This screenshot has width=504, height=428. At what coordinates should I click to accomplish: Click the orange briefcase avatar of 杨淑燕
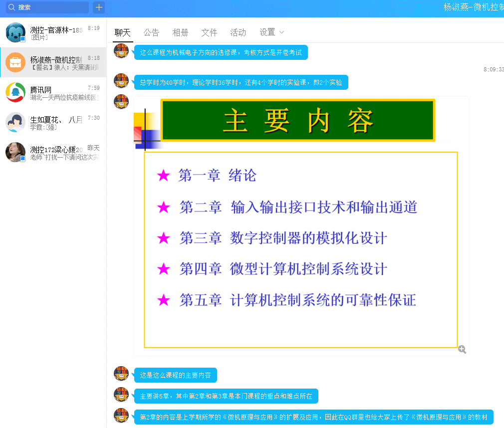coord(15,62)
